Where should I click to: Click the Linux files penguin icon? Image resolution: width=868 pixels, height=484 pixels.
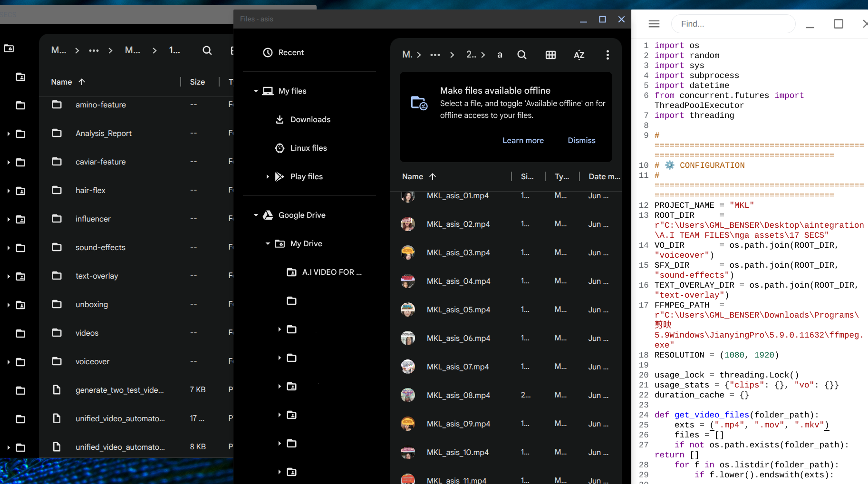280,148
